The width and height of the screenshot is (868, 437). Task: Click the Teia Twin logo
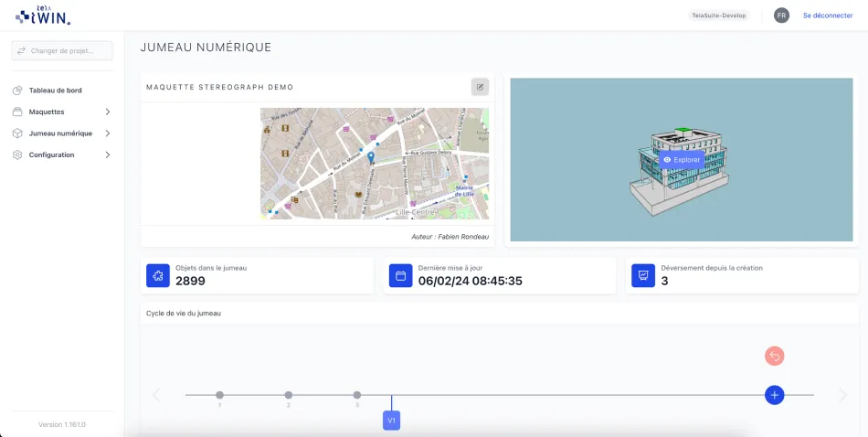coord(43,15)
